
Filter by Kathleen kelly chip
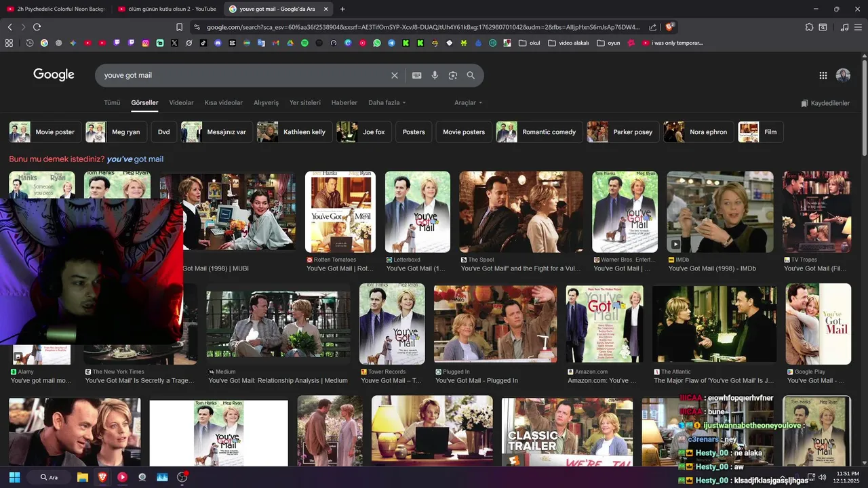point(295,132)
